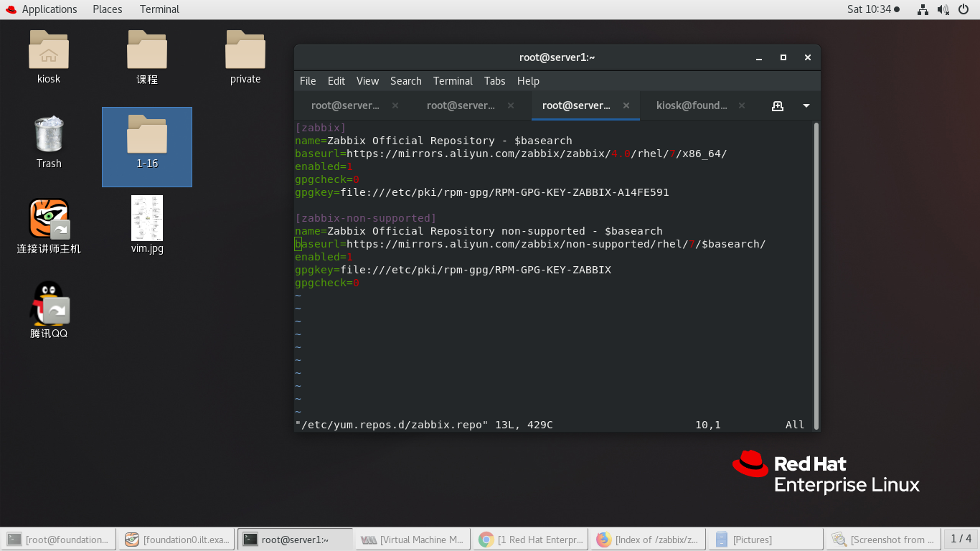Open a new terminal tab with the plus icon
The image size is (980, 551).
[x=778, y=105]
